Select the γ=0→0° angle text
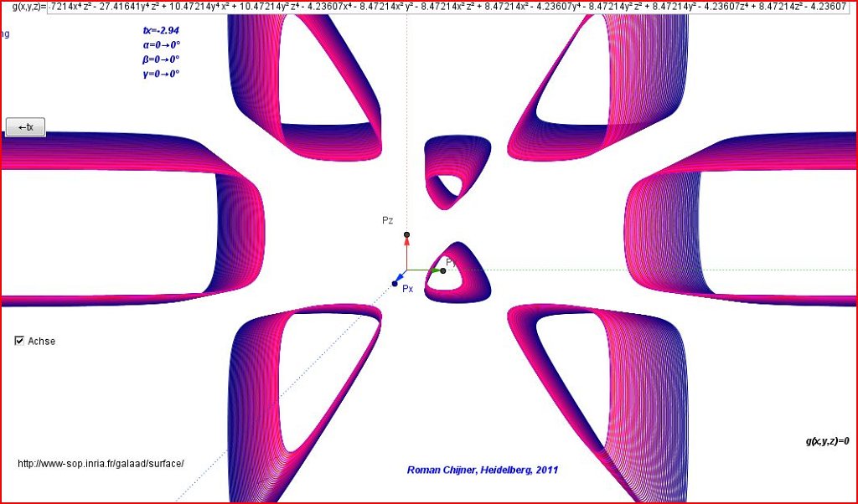This screenshot has height=504, width=858. coord(161,74)
